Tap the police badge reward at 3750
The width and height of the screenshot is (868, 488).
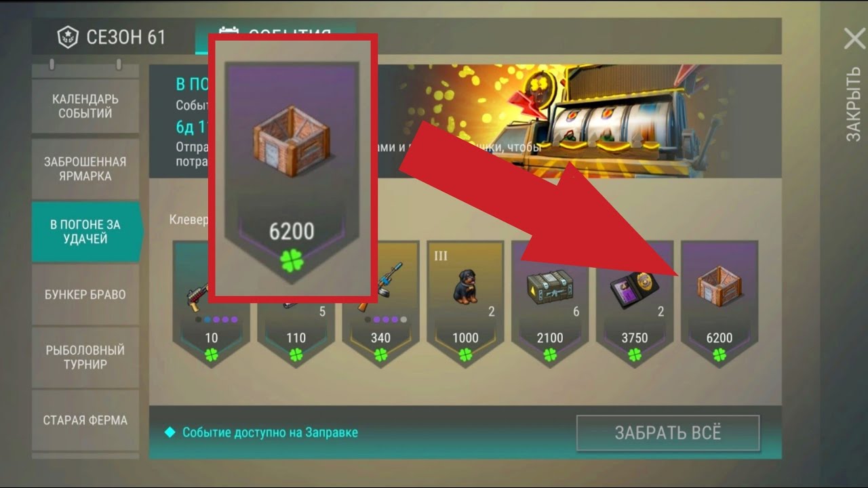click(x=635, y=303)
